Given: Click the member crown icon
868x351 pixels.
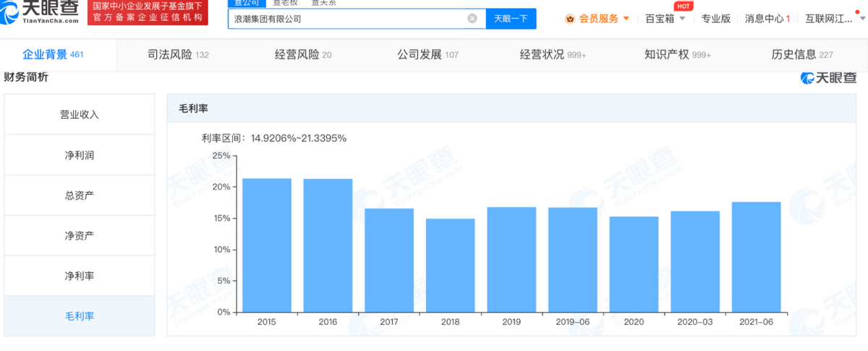Looking at the screenshot, I should click(570, 19).
